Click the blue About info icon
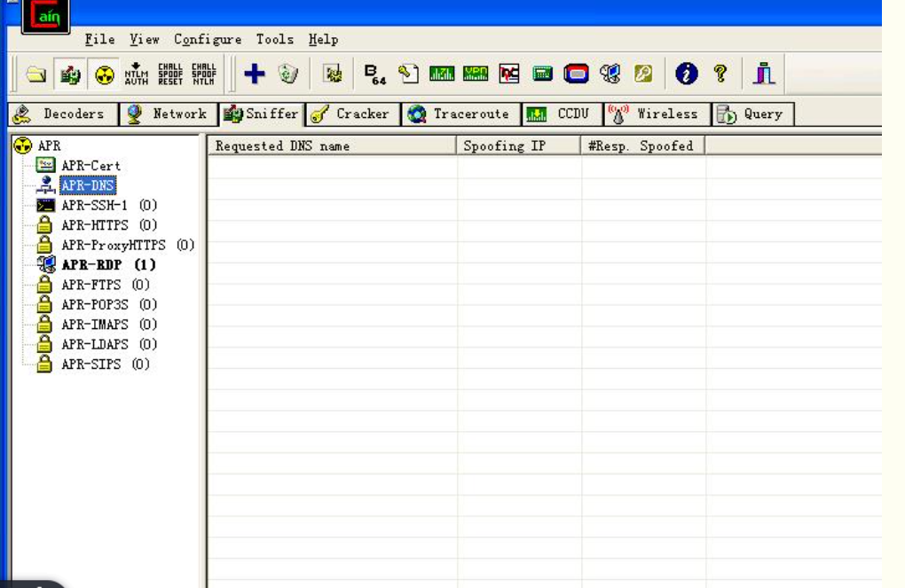This screenshot has width=905, height=588. pos(686,74)
